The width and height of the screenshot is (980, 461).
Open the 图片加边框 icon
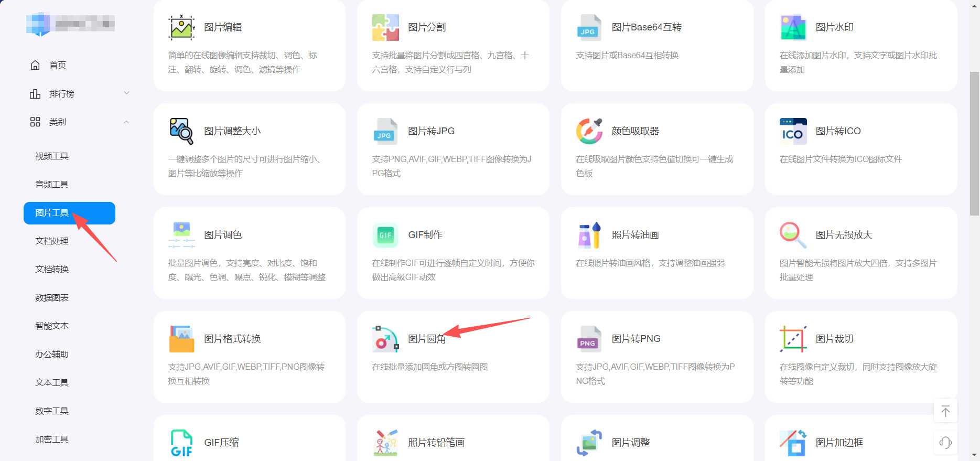pos(793,443)
